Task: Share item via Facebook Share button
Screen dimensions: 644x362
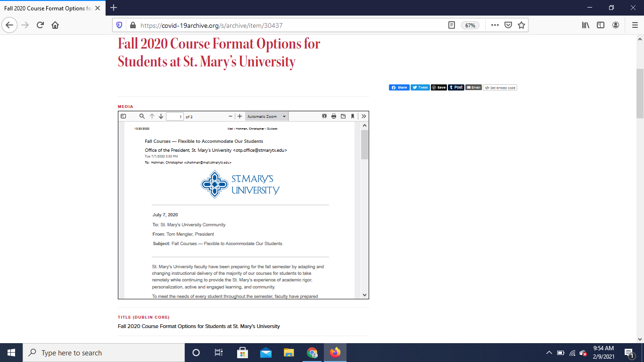Action: tap(399, 88)
